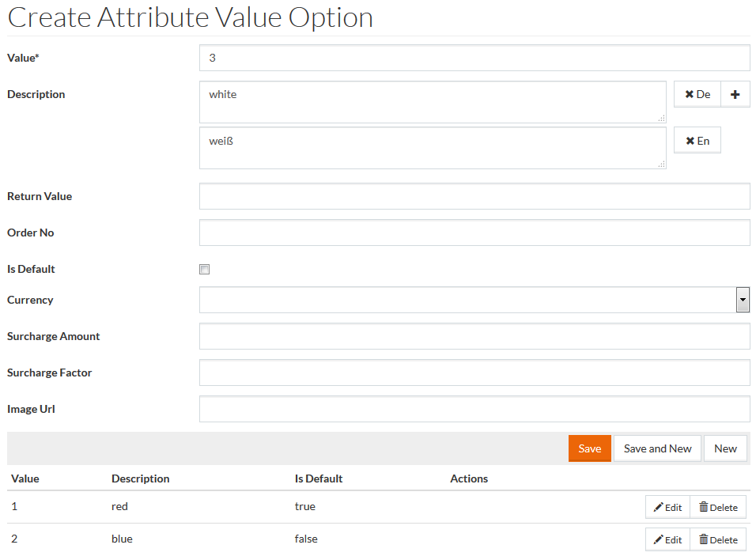Delete the blue value row
This screenshot has width=756, height=556.
(x=718, y=539)
